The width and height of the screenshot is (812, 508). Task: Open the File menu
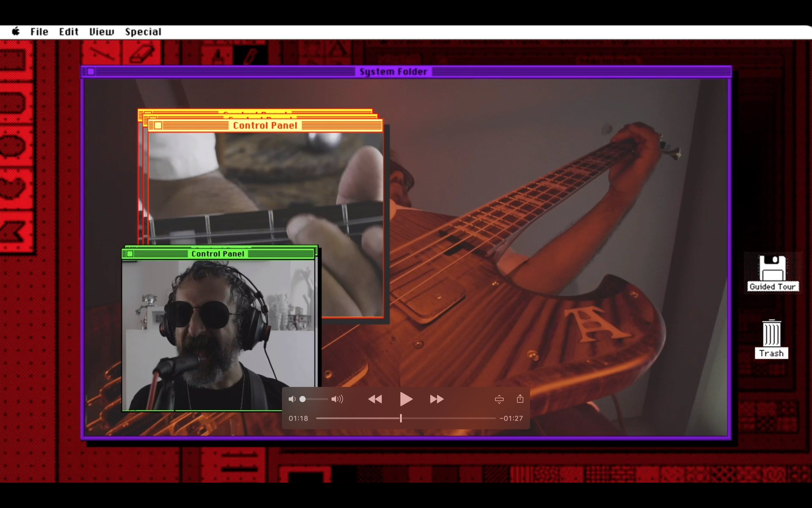click(x=39, y=32)
